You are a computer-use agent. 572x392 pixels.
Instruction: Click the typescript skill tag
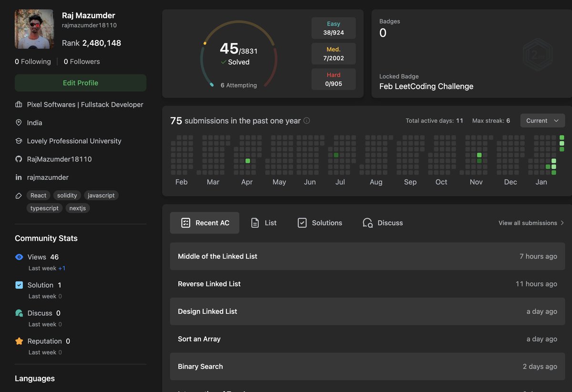click(44, 208)
